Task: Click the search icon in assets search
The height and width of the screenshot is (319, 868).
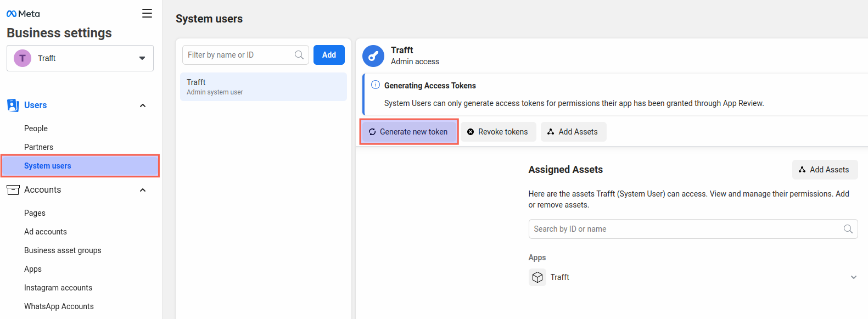Action: 848,229
